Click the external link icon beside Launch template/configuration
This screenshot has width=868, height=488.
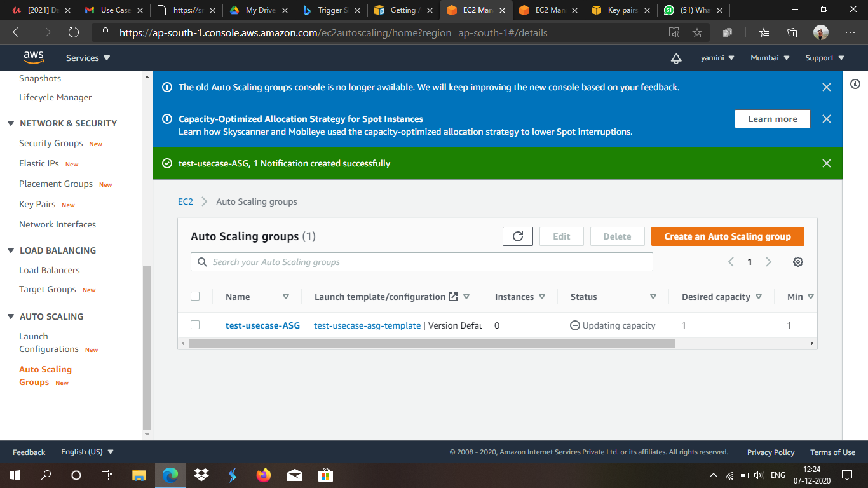[x=453, y=297]
